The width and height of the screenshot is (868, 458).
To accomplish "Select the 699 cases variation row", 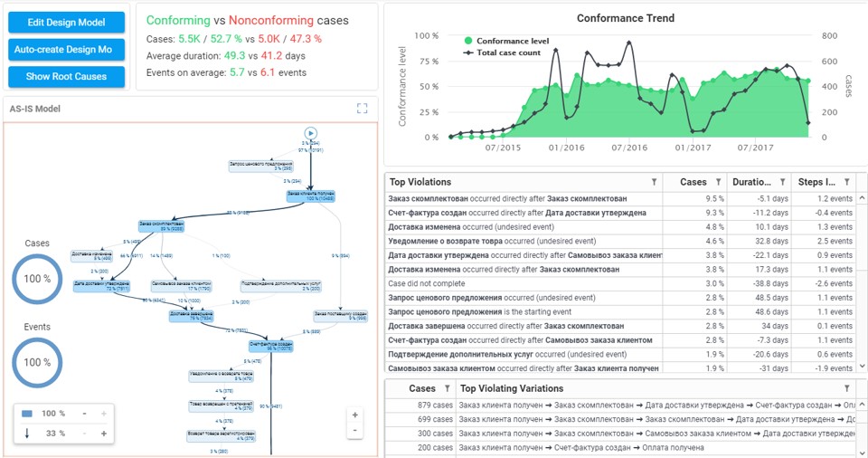I will [620, 419].
